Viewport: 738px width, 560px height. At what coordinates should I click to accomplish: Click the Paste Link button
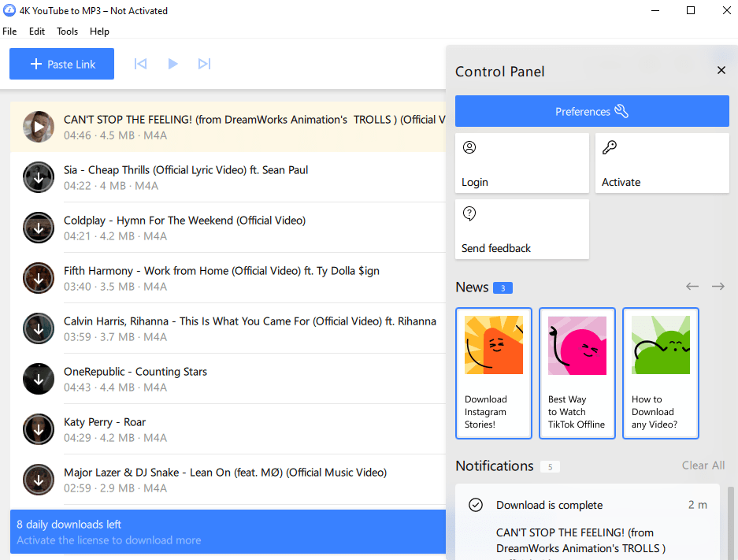[x=61, y=64]
